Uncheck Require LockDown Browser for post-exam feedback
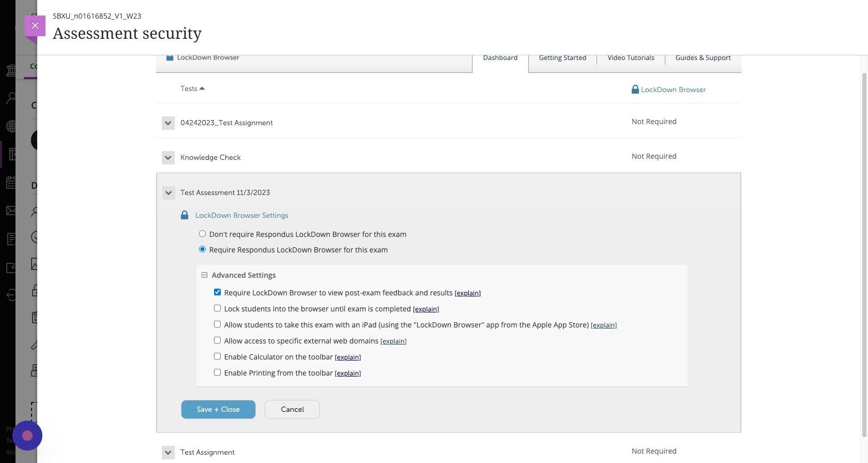868x463 pixels. 217,292
